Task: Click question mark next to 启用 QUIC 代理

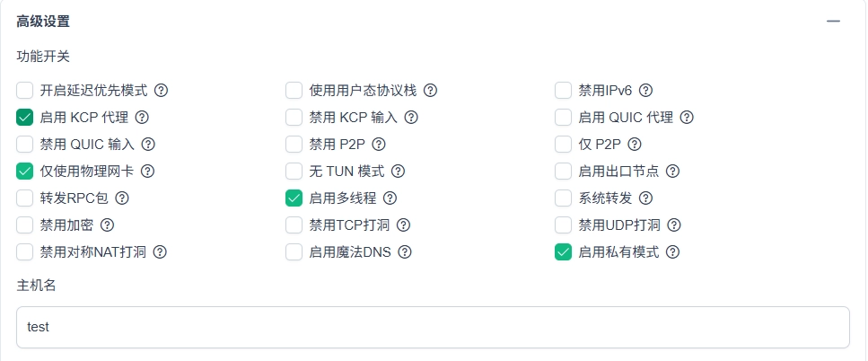Action: [688, 117]
